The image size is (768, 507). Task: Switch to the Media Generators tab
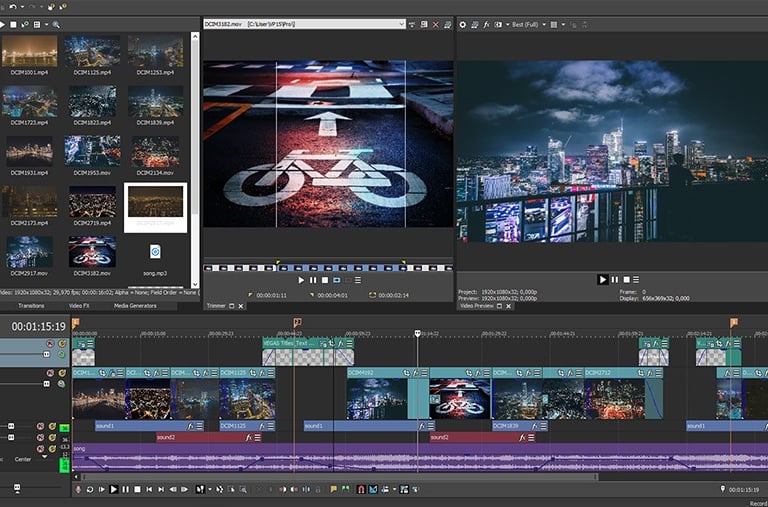[135, 306]
